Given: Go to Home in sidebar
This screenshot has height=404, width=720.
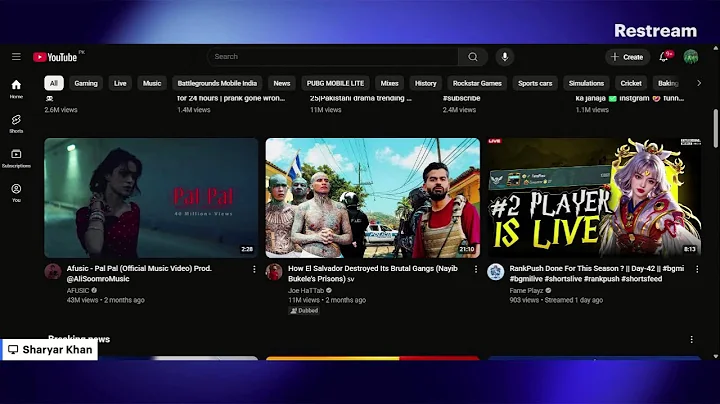Looking at the screenshot, I should coord(16,89).
